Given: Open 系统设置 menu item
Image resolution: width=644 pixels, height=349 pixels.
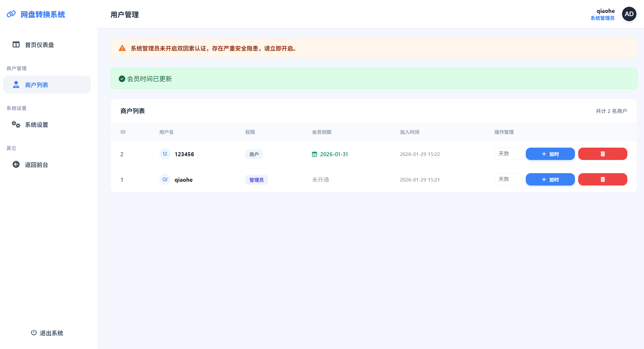Looking at the screenshot, I should (x=37, y=125).
